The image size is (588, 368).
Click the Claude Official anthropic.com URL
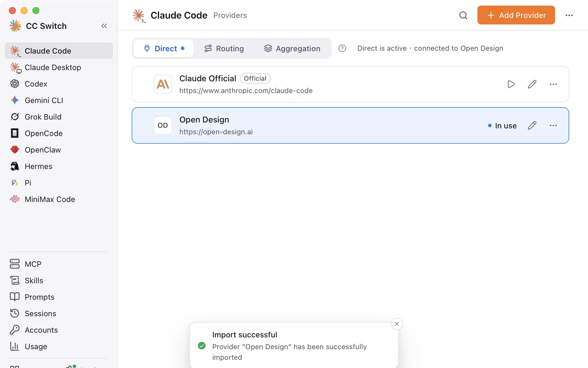click(246, 91)
